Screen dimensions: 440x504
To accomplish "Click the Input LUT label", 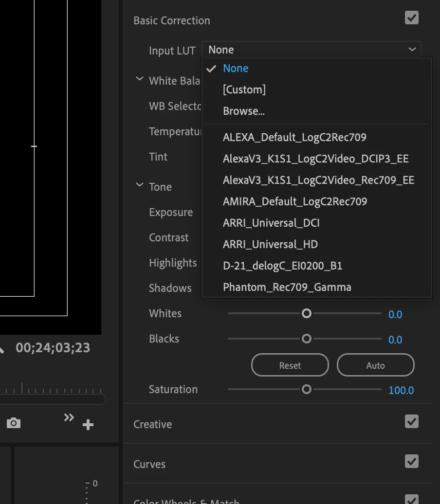I will (x=172, y=51).
